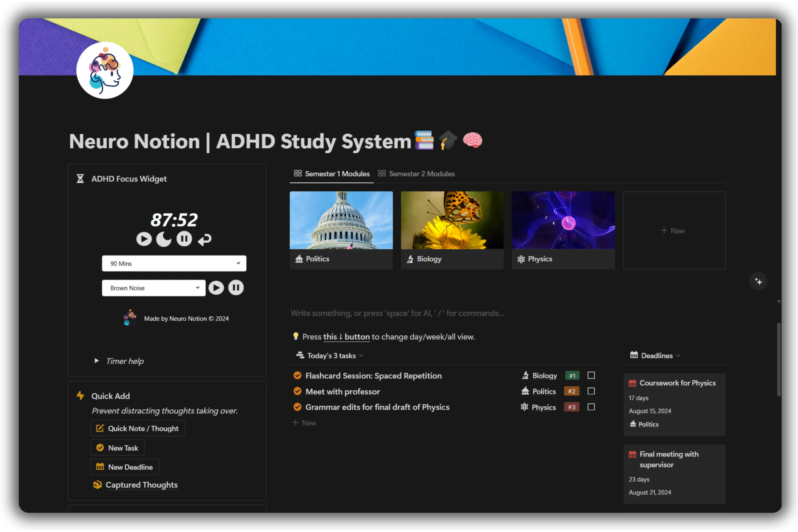Open the 90 Mins duration dropdown
The width and height of the screenshot is (798, 532).
coord(174,263)
